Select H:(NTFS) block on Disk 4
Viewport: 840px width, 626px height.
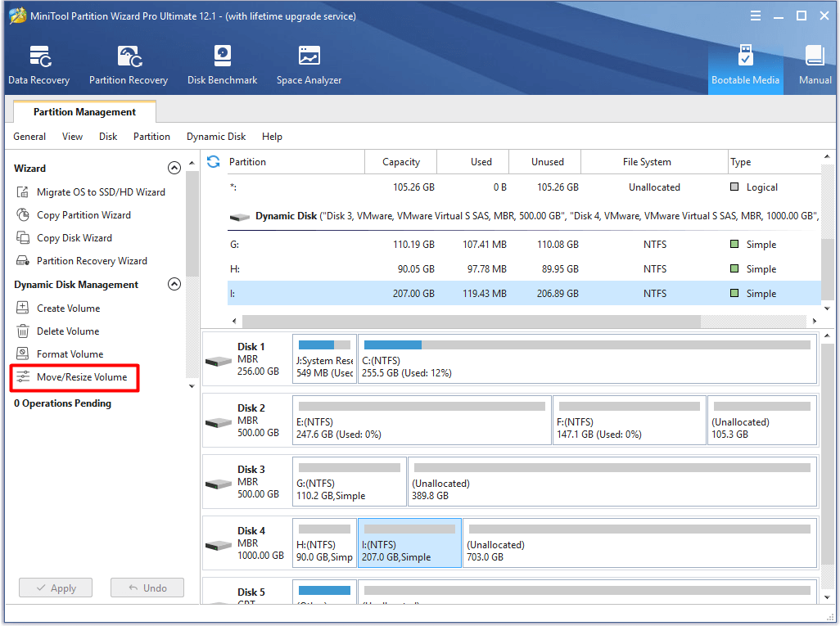(x=325, y=543)
